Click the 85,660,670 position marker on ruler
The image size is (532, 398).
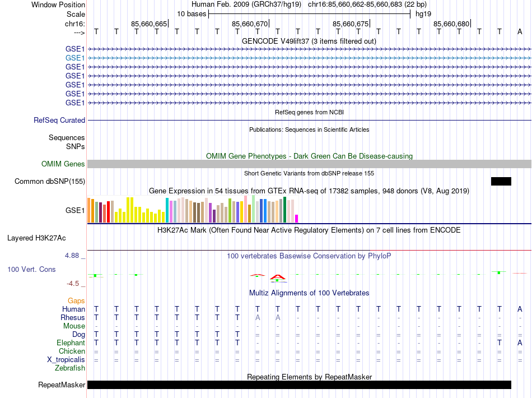(250, 24)
